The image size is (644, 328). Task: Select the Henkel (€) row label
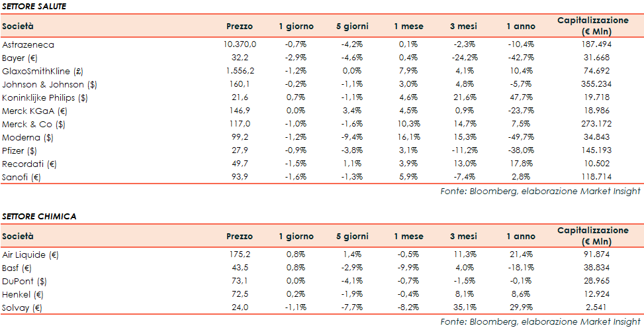(21, 294)
